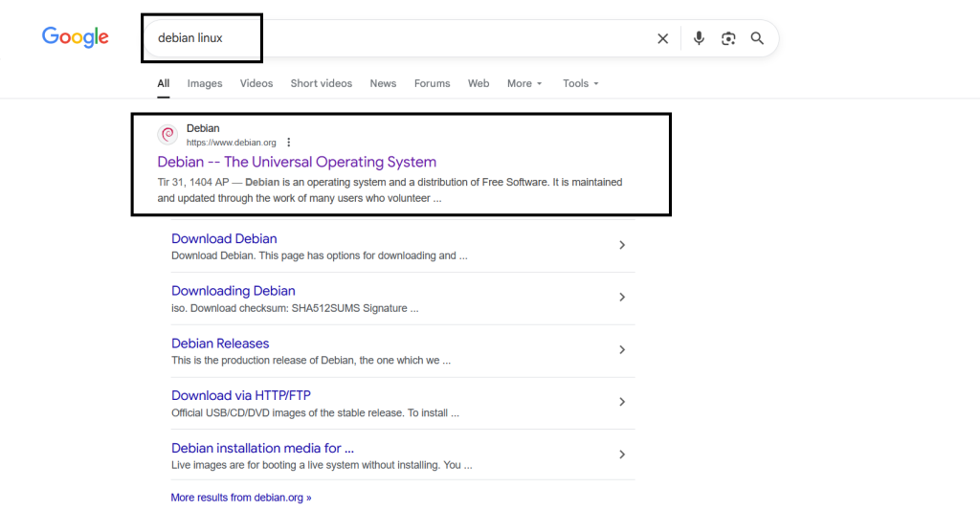Image resolution: width=980 pixels, height=510 pixels.
Task: Start voice search with microphone icon
Action: [699, 38]
